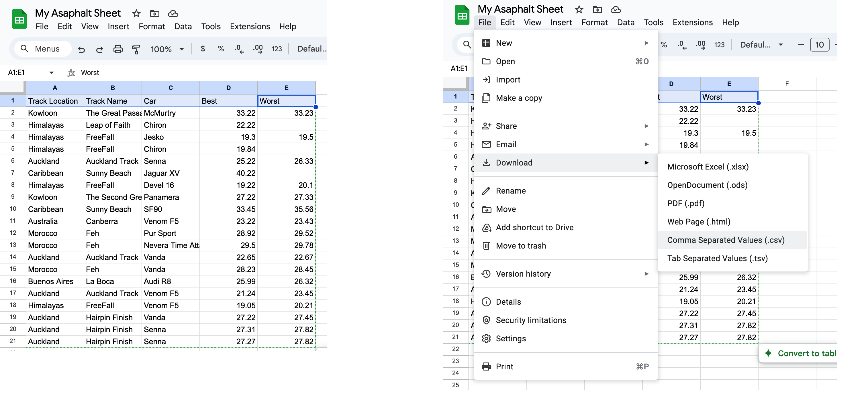Decrease decimal places using the .0 icon
The width and height of the screenshot is (868, 394).
click(x=239, y=49)
